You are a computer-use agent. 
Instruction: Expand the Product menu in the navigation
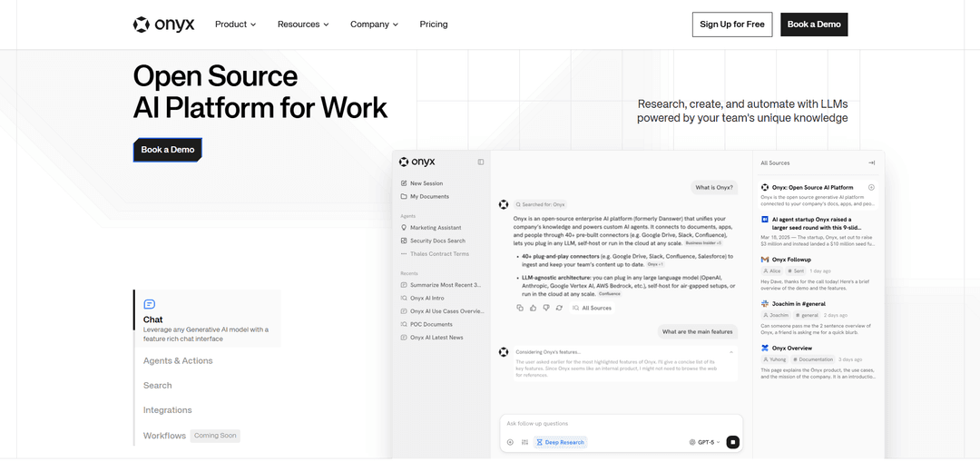click(236, 25)
